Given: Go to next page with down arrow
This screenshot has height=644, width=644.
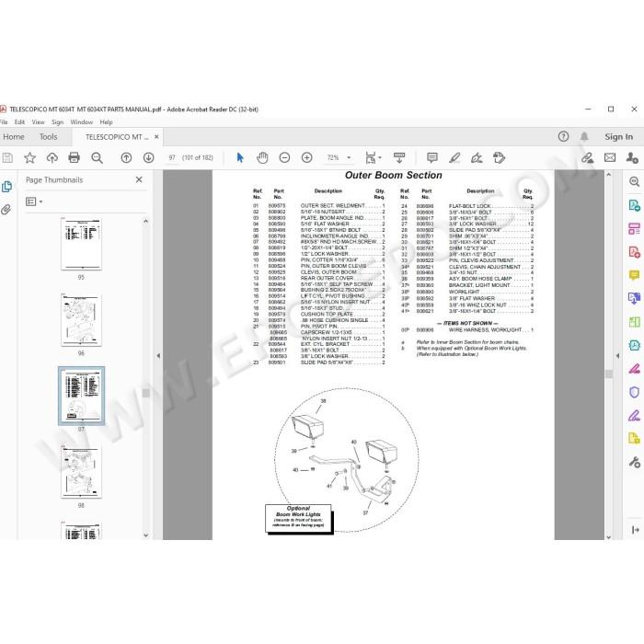Looking at the screenshot, I should (x=149, y=157).
